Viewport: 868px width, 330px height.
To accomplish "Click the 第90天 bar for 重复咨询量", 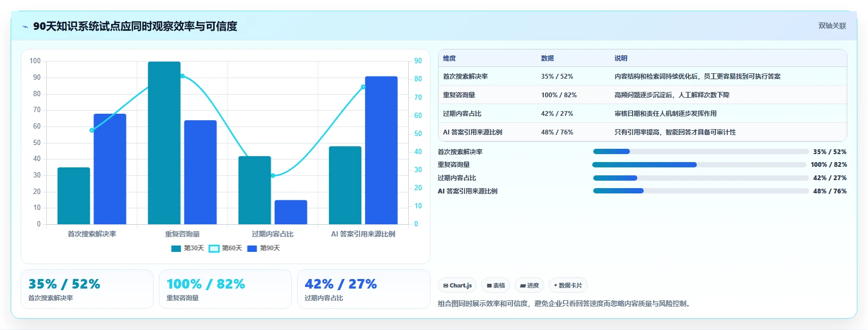I will 200,172.
